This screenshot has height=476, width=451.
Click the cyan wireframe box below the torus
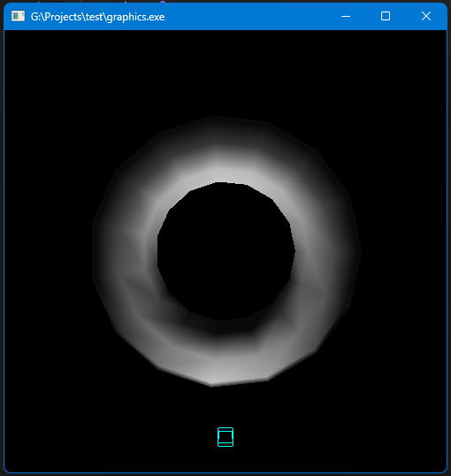click(225, 437)
